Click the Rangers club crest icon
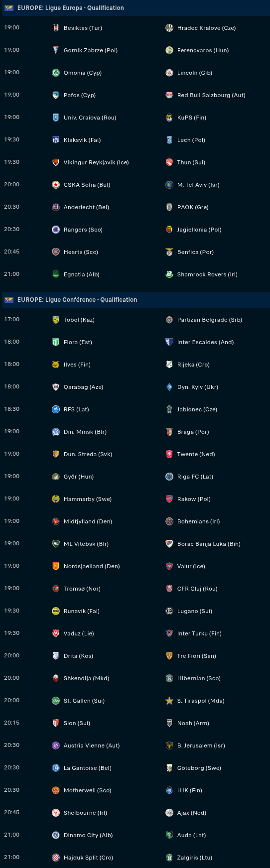 coord(56,230)
